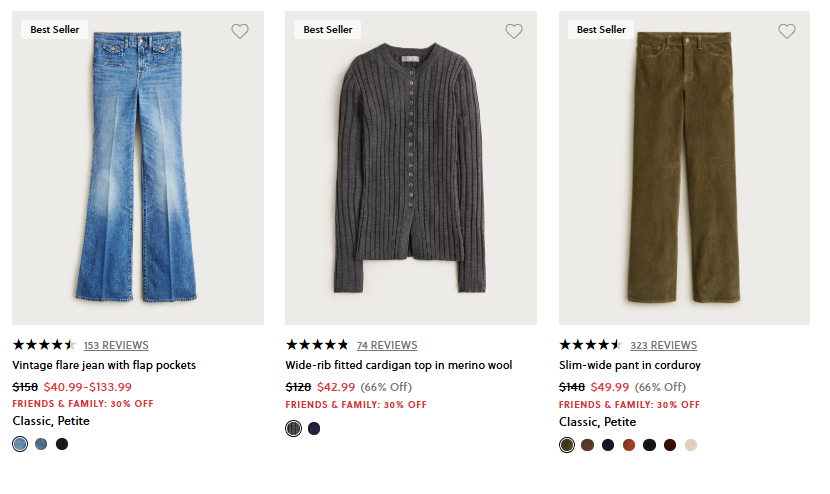Viewport: 830px width, 494px height.
Task: Click heart icon on the merino wool cardigan
Action: (514, 31)
